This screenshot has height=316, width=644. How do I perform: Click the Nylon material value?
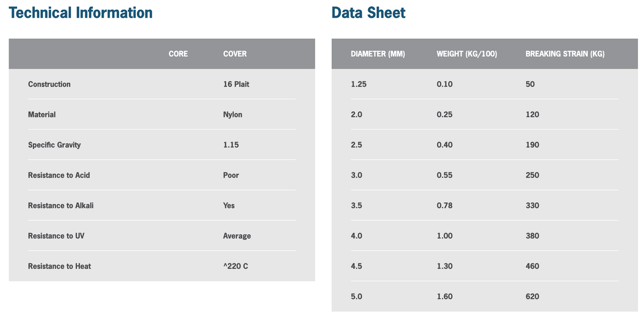coord(233,115)
